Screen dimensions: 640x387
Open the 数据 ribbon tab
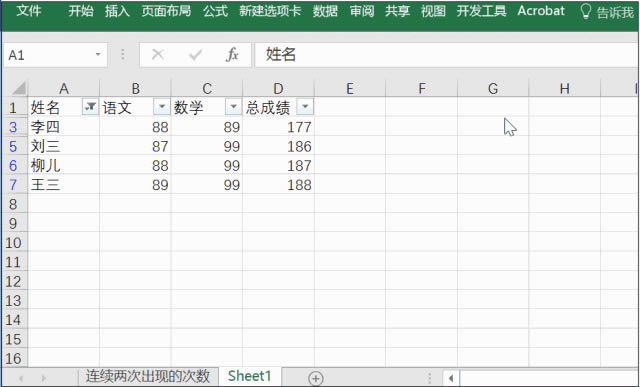325,11
